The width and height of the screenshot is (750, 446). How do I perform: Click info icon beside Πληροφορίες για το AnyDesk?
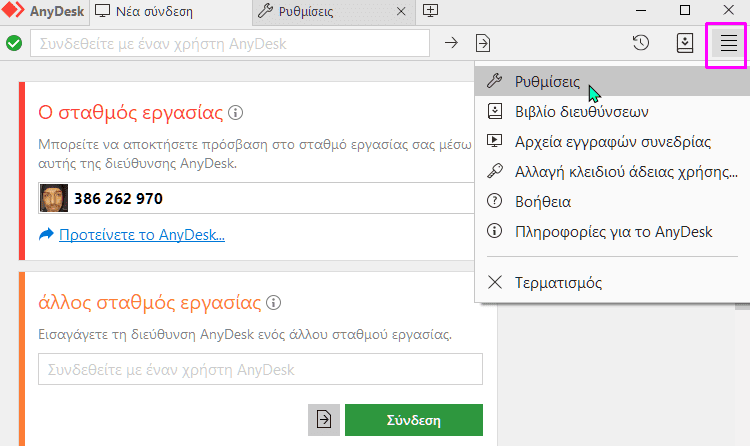click(494, 231)
